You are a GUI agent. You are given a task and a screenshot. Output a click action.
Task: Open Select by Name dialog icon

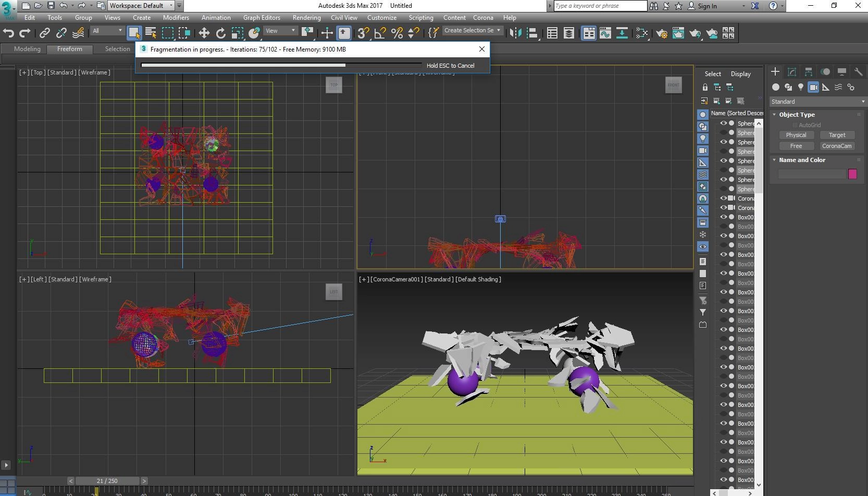click(x=151, y=33)
